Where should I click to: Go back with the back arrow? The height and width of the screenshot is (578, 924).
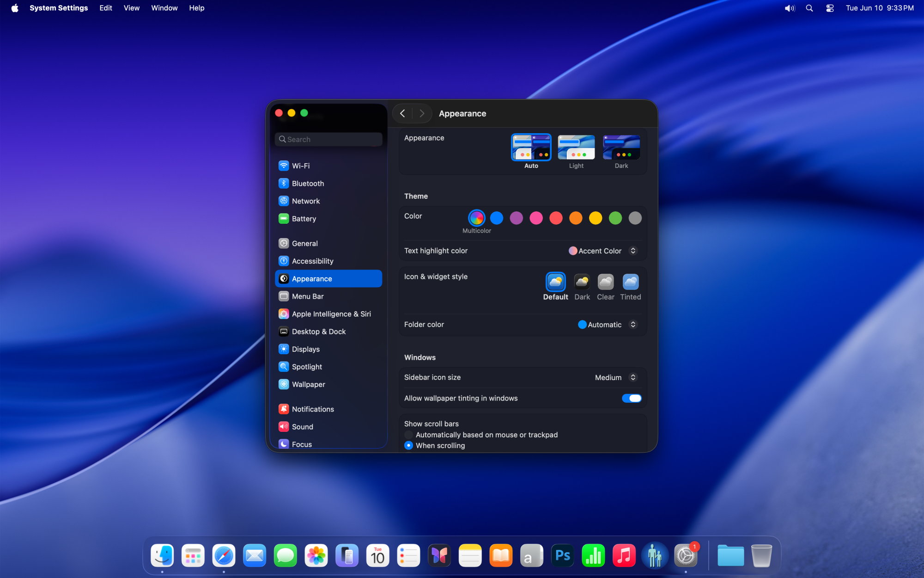tap(402, 113)
